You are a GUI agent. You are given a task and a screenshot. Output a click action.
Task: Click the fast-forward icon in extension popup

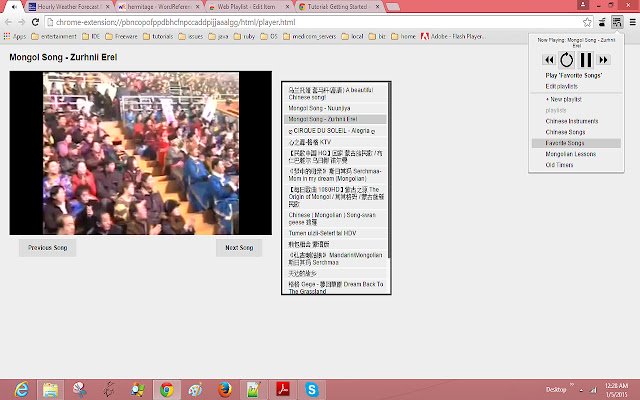[x=603, y=60]
